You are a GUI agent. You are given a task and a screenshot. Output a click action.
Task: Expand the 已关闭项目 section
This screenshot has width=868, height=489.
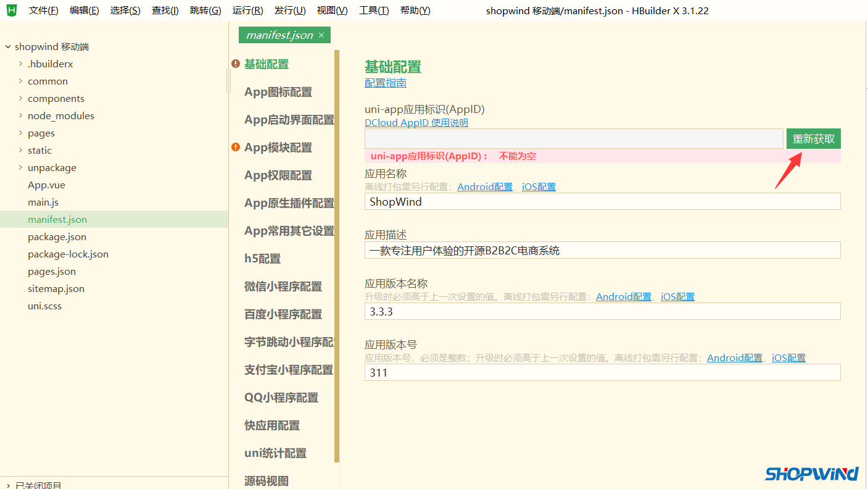point(7,485)
